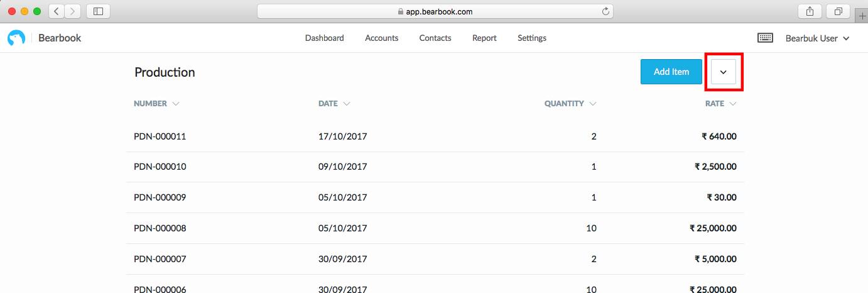Click the date 17/10/2017
The height and width of the screenshot is (293, 868).
[x=343, y=136]
